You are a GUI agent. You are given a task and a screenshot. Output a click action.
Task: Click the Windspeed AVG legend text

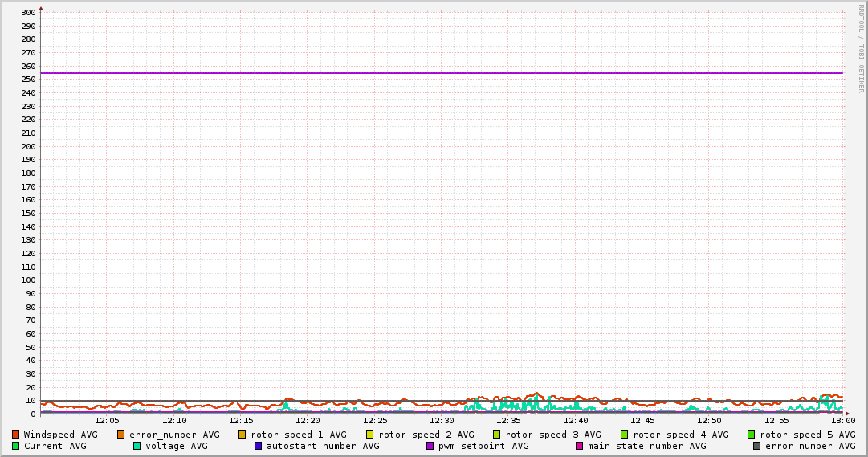click(60, 435)
